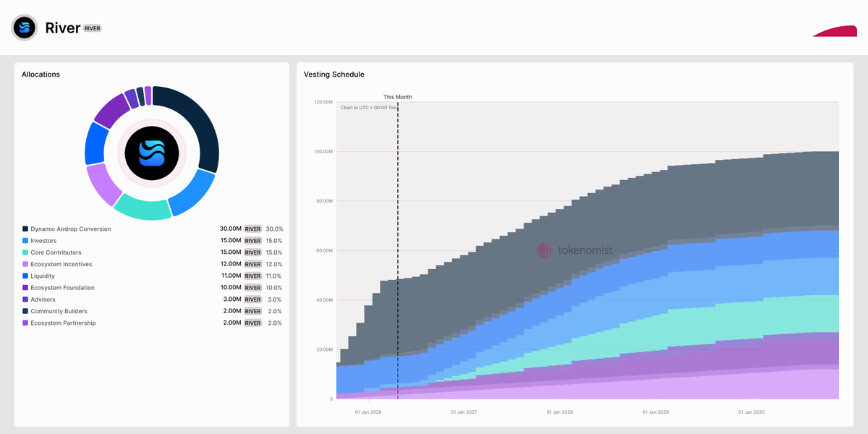868x434 pixels.
Task: Switch to the Vesting Schedule panel
Action: (x=333, y=74)
